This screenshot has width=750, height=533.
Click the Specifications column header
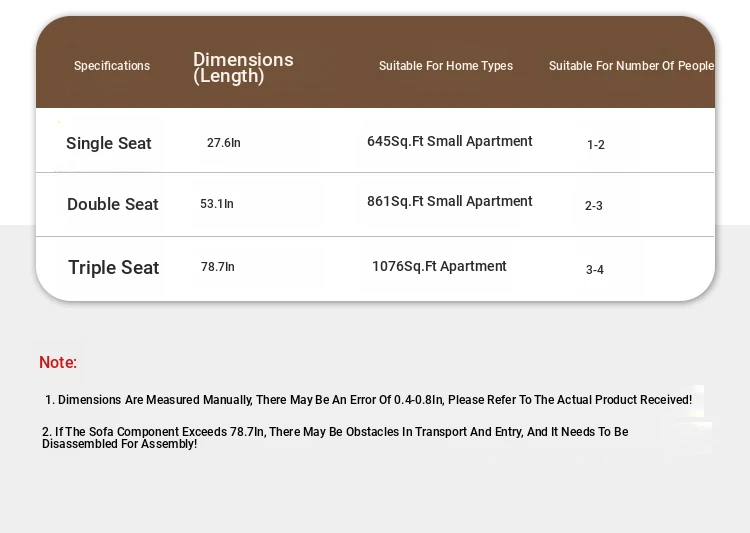tap(112, 66)
